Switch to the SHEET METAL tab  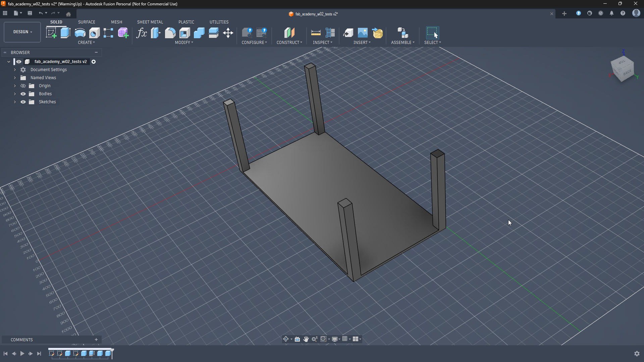[150, 22]
